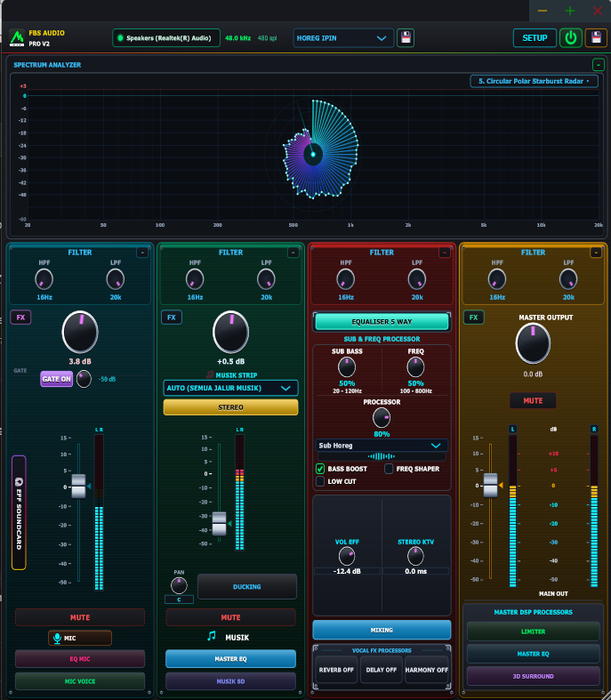
Task: Open the MUSIK 8D panel
Action: (x=230, y=681)
